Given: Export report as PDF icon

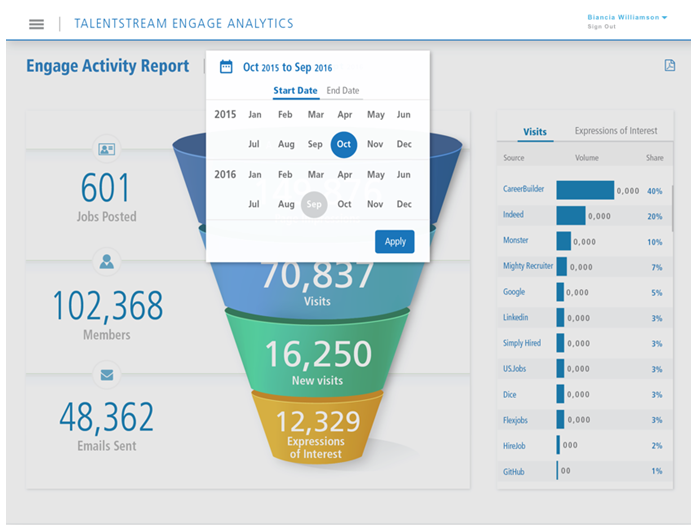Looking at the screenshot, I should point(669,66).
